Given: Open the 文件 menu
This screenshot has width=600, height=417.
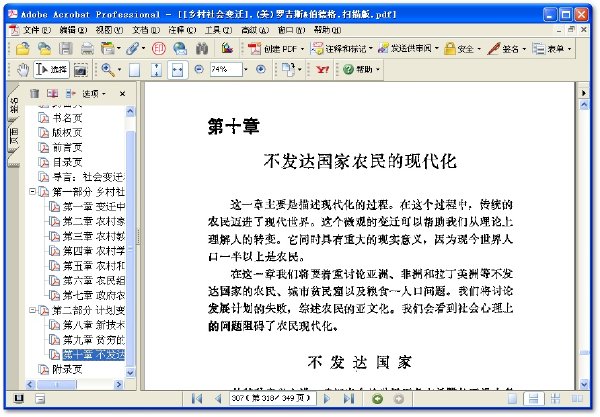Looking at the screenshot, I should point(36,30).
